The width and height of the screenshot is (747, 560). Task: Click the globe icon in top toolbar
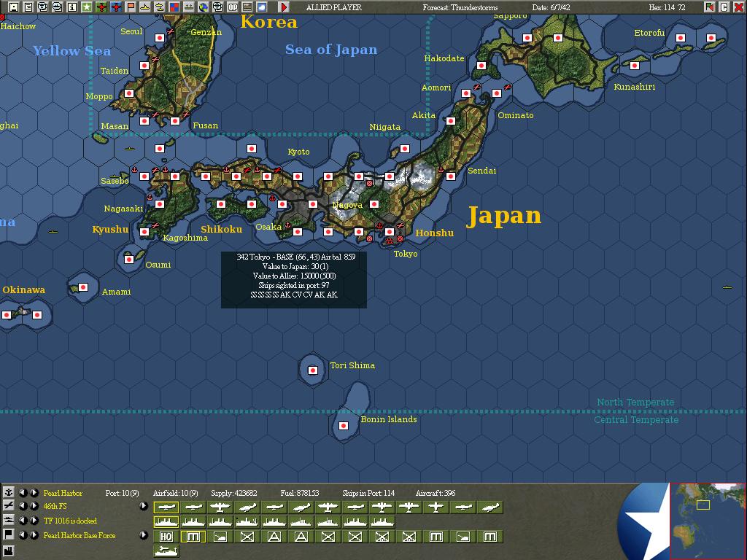pyautogui.click(x=204, y=7)
